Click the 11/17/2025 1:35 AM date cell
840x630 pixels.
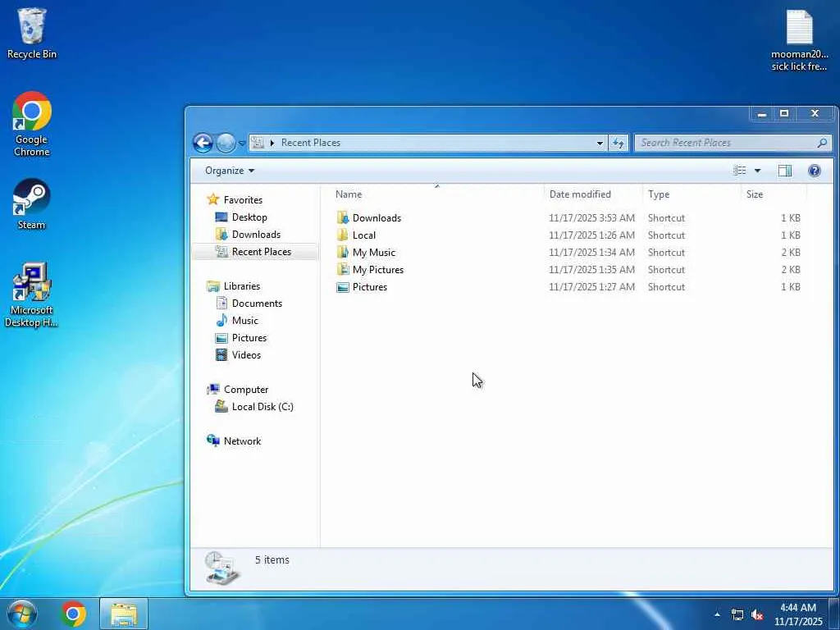[591, 269]
